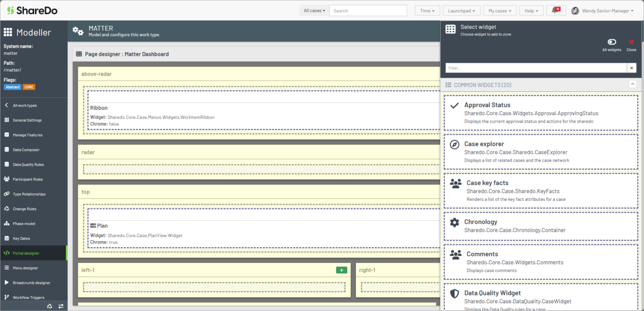Toggle the All widgets switch
The image size is (644, 311).
pos(611,41)
